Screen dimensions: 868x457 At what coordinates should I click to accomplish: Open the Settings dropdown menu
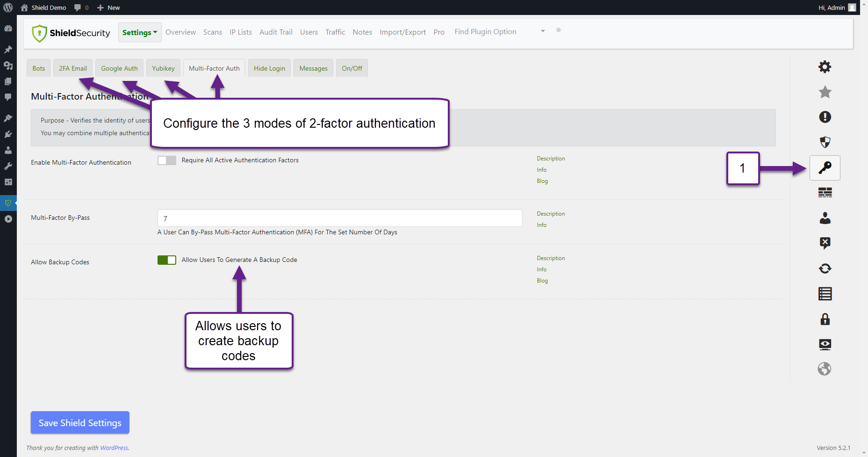pos(139,32)
